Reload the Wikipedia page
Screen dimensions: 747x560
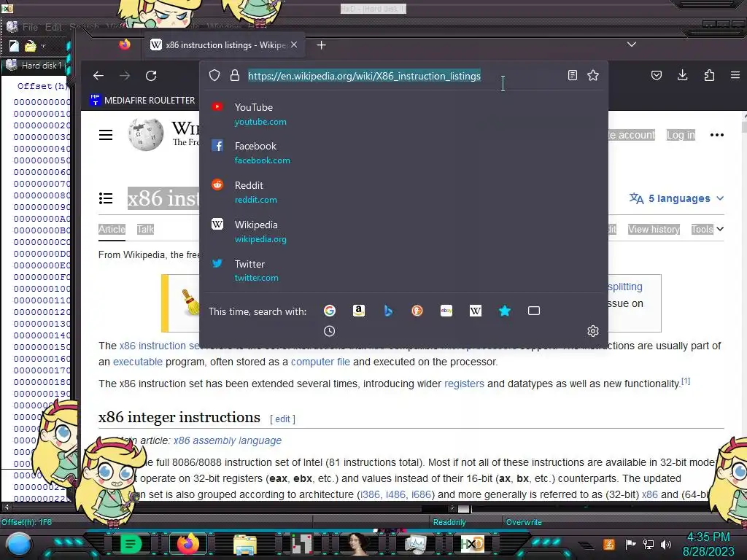click(151, 76)
